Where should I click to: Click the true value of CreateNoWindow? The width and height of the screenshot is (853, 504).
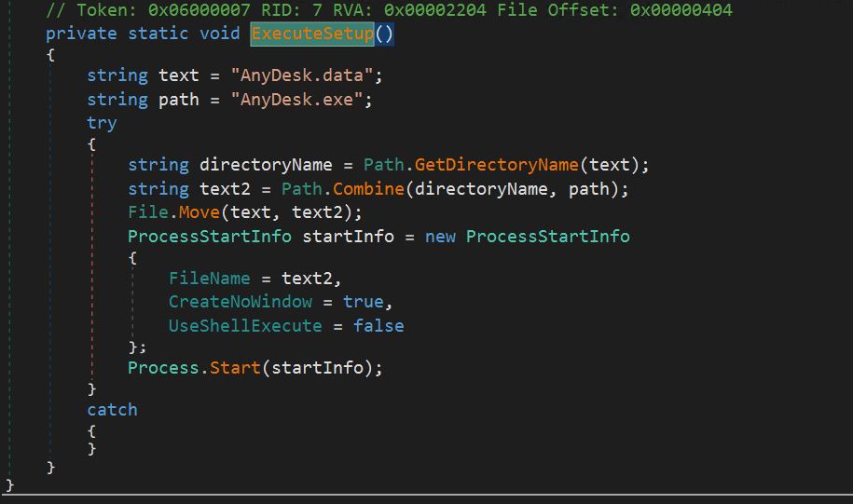(x=363, y=302)
